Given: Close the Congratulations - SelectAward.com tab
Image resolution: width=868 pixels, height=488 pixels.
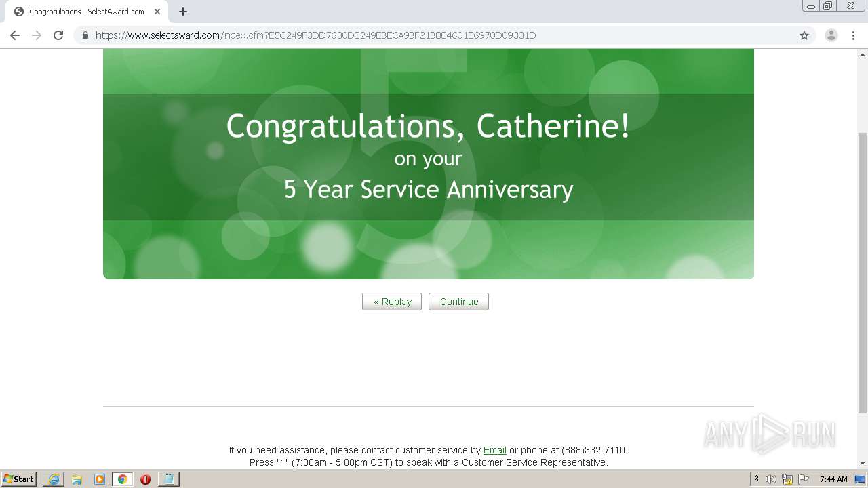Looking at the screenshot, I should point(157,12).
